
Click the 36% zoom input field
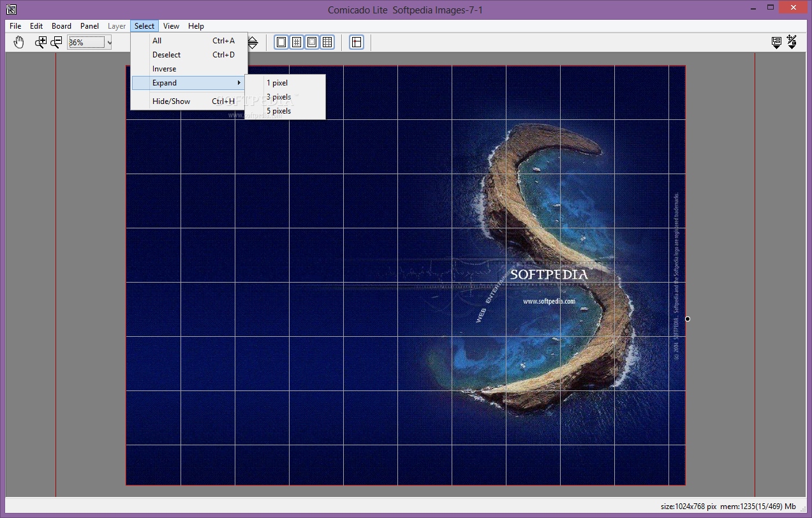pos(86,43)
